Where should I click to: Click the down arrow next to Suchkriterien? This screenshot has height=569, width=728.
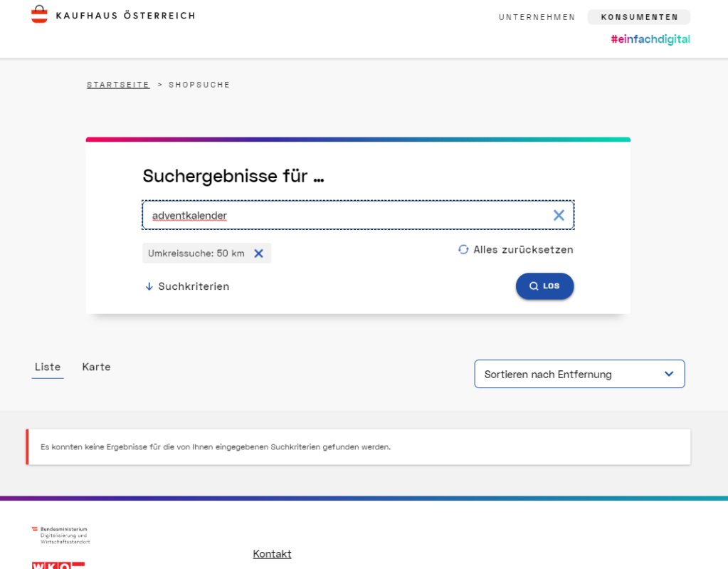tap(149, 286)
